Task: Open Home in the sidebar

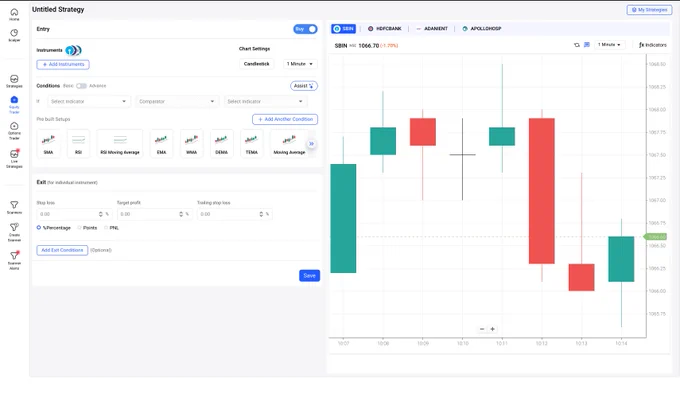Action: coord(14,14)
